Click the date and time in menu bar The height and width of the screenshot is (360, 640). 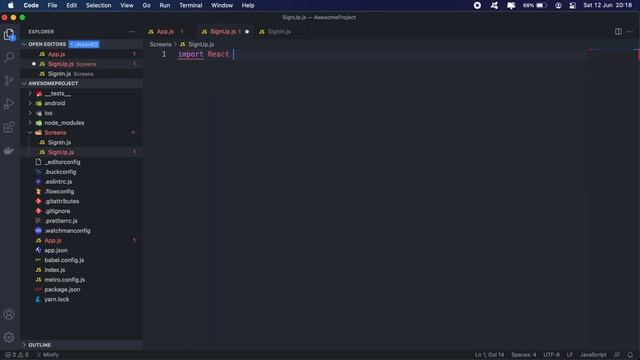click(x=607, y=5)
